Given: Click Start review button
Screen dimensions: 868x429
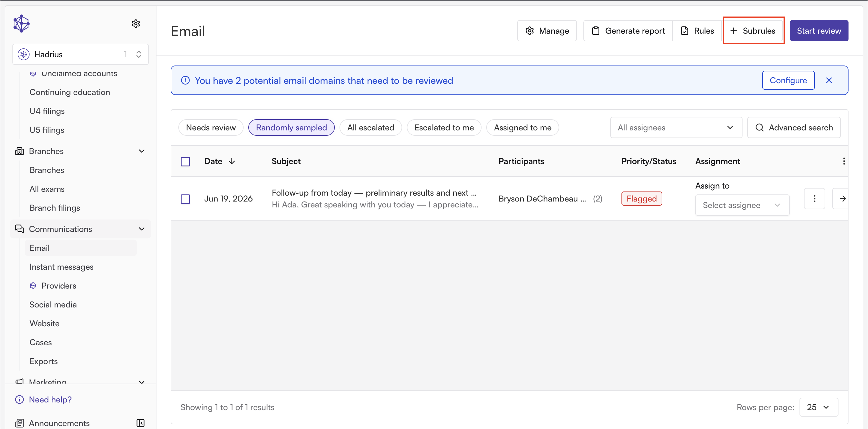Looking at the screenshot, I should [x=819, y=31].
